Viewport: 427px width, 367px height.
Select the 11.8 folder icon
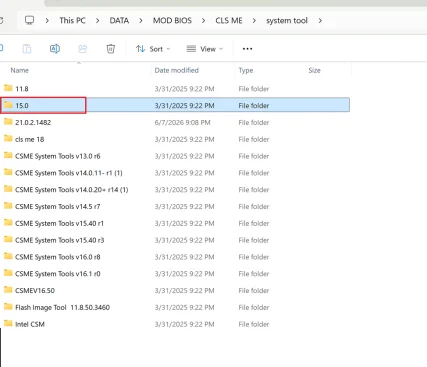(8, 88)
